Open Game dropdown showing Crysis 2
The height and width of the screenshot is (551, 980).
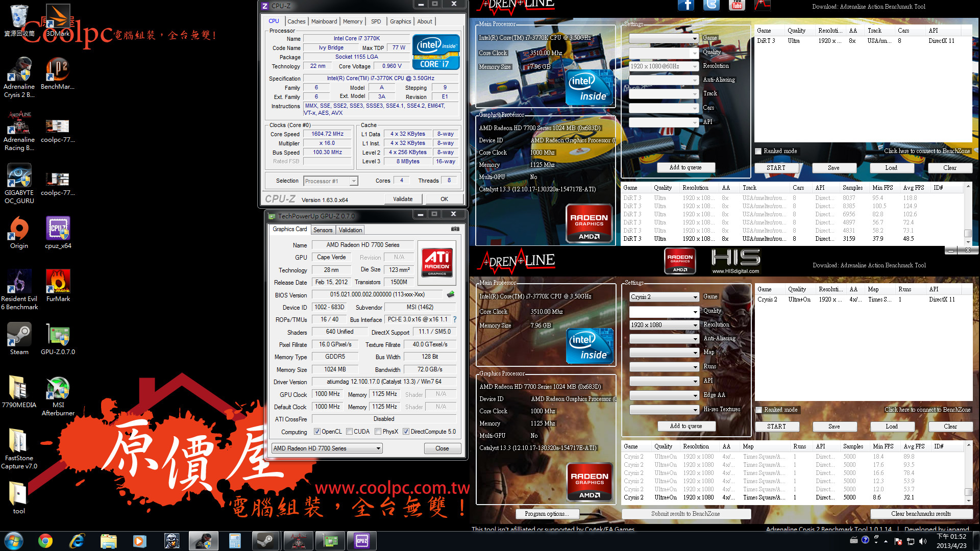click(664, 297)
